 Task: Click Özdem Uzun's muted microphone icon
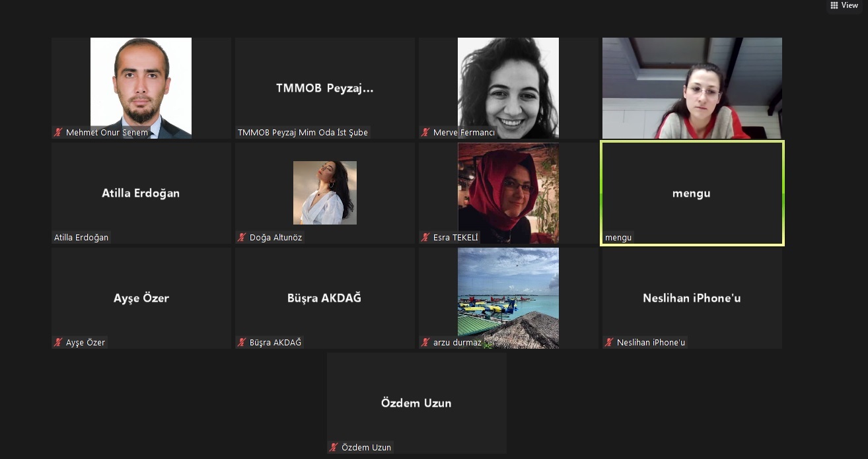tap(334, 448)
